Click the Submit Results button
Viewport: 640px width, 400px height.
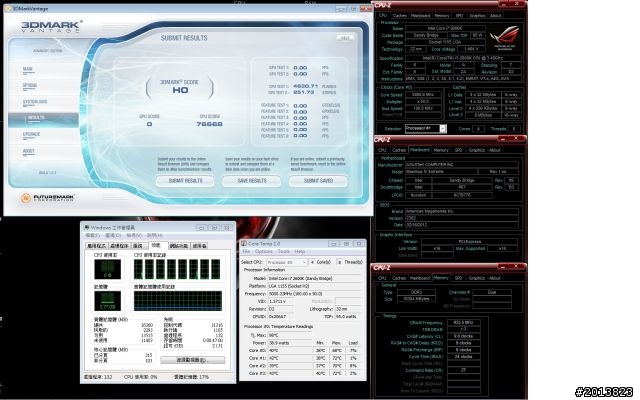(x=185, y=181)
